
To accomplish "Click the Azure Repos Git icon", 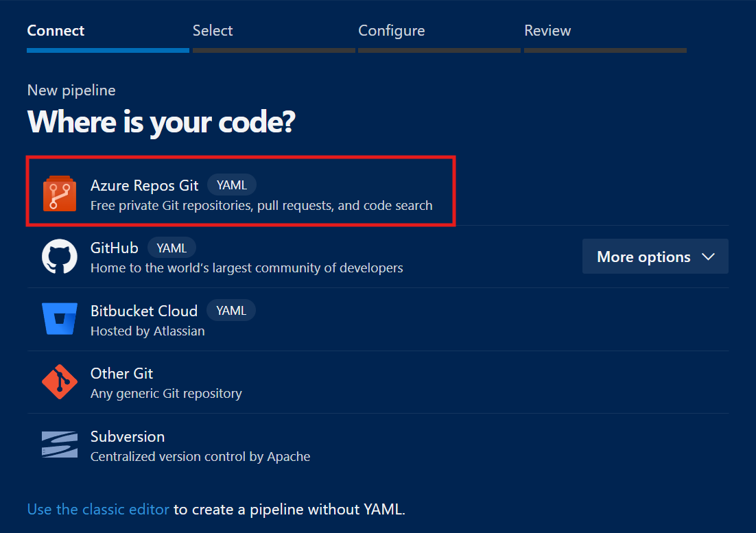I will pyautogui.click(x=59, y=193).
